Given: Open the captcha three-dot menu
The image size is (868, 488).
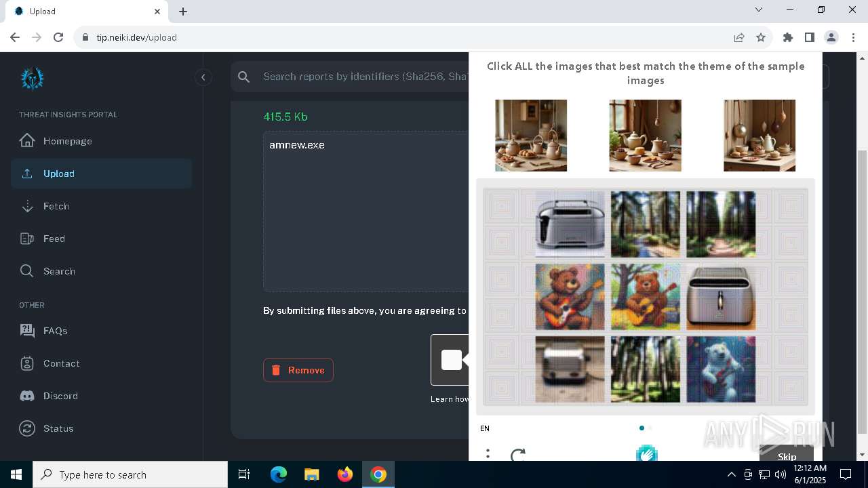Looking at the screenshot, I should point(488,454).
